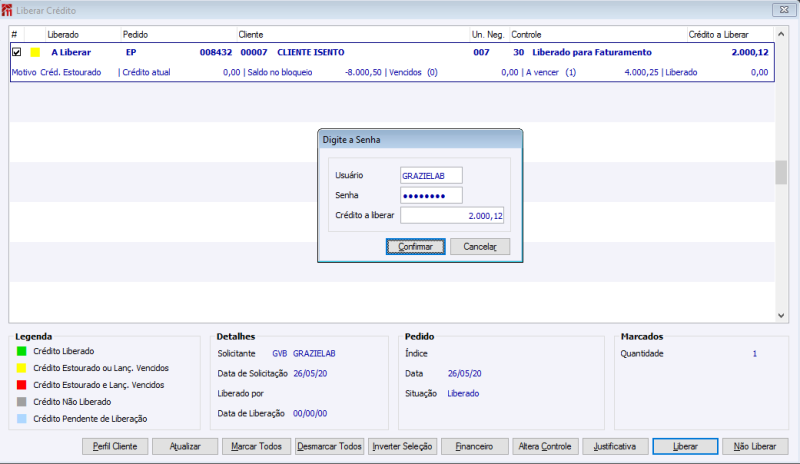Click the 2.000,12 value in the grid row

(x=750, y=52)
